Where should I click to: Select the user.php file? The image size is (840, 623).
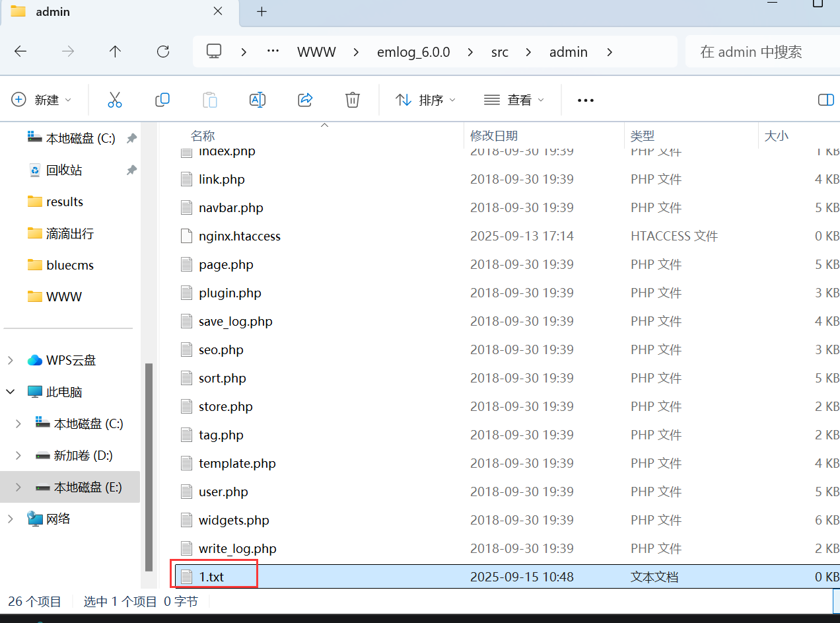[x=223, y=492]
